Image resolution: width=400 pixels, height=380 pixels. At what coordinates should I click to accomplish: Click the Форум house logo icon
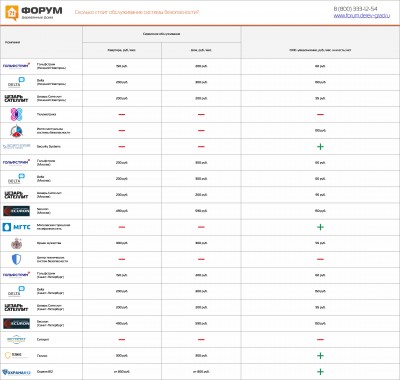[x=11, y=13]
